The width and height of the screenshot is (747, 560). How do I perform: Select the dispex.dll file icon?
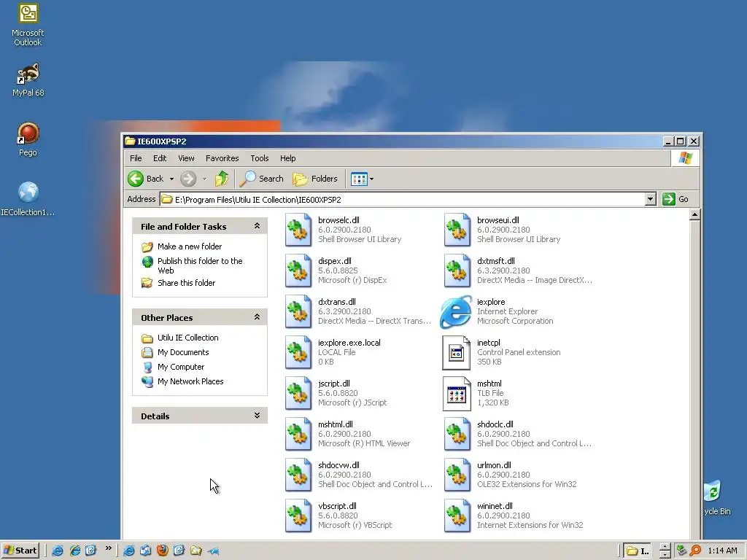(298, 271)
